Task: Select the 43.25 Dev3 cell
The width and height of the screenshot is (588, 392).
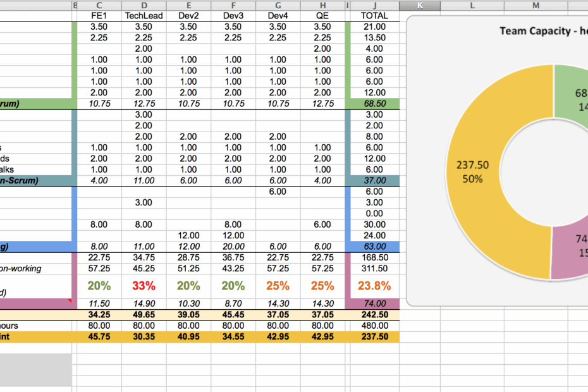Action: click(x=233, y=269)
